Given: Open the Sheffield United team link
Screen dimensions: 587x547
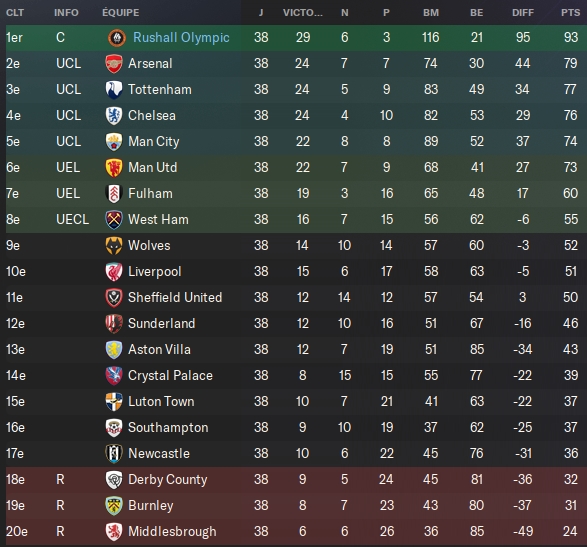Looking at the screenshot, I should click(x=175, y=298).
